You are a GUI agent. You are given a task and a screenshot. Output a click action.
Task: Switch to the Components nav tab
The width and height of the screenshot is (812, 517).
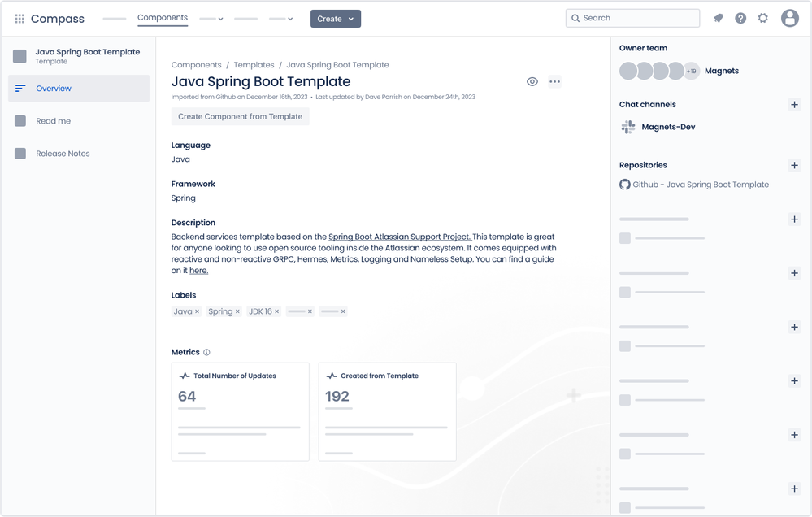coord(163,18)
